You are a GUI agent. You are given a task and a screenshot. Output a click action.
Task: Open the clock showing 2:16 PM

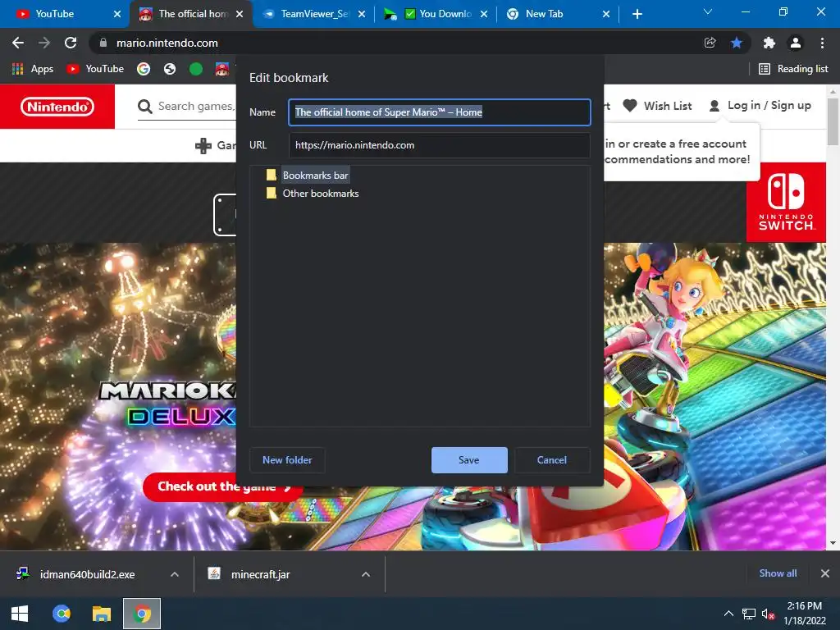click(805, 614)
